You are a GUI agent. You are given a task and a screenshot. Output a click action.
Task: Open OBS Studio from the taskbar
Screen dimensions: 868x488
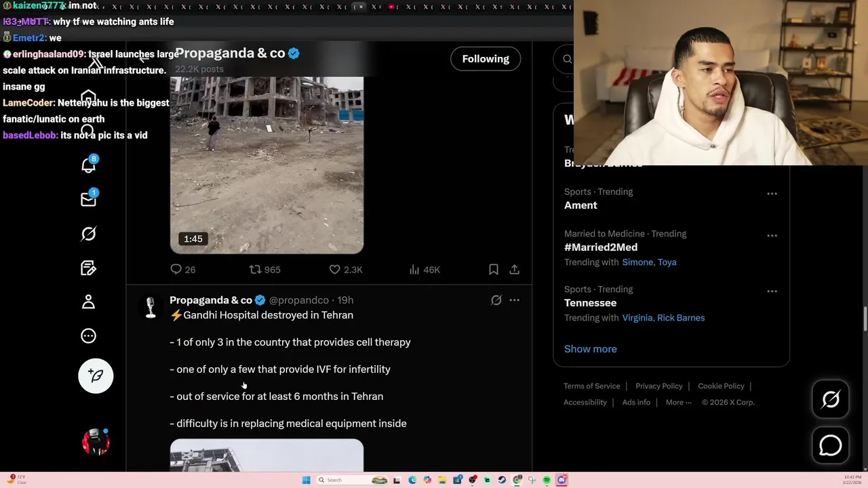tap(473, 480)
